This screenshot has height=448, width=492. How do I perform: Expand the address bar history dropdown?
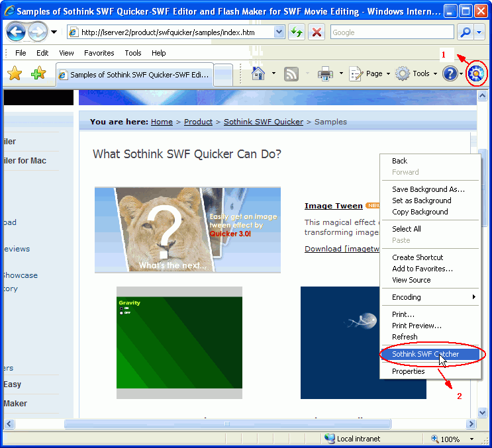click(x=279, y=32)
